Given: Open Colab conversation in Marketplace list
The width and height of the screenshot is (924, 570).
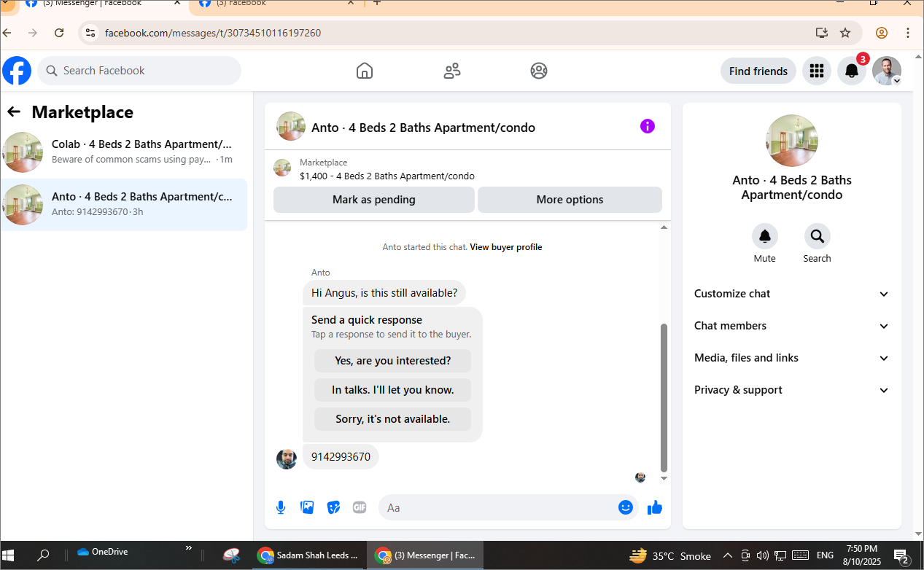Looking at the screenshot, I should tap(124, 152).
